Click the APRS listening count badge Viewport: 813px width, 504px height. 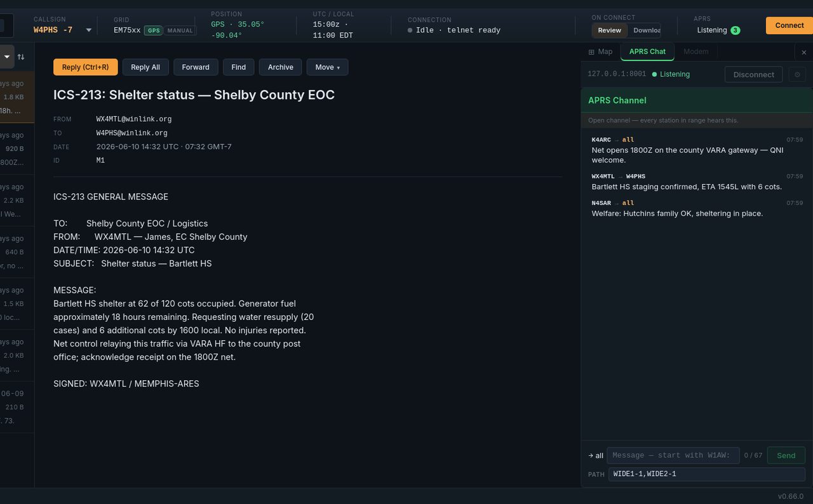735,30
